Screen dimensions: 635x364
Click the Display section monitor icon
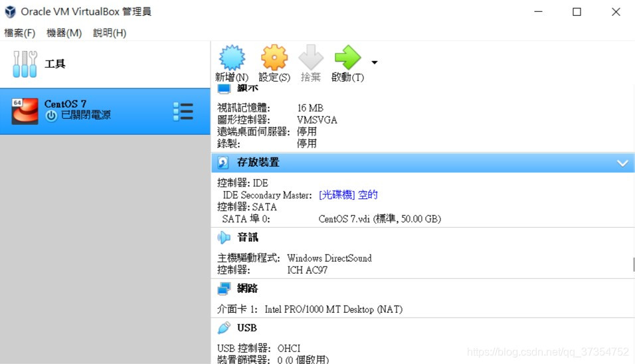[224, 88]
